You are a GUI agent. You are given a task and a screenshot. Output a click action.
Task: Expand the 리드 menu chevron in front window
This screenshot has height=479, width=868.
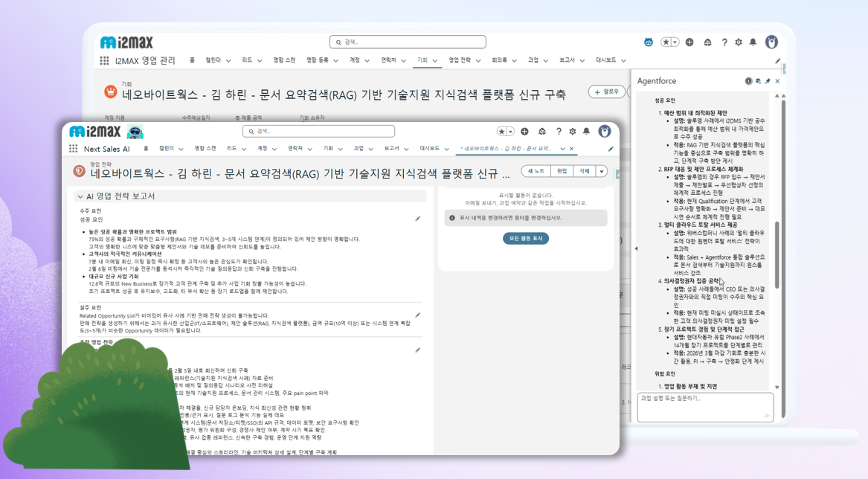point(243,149)
